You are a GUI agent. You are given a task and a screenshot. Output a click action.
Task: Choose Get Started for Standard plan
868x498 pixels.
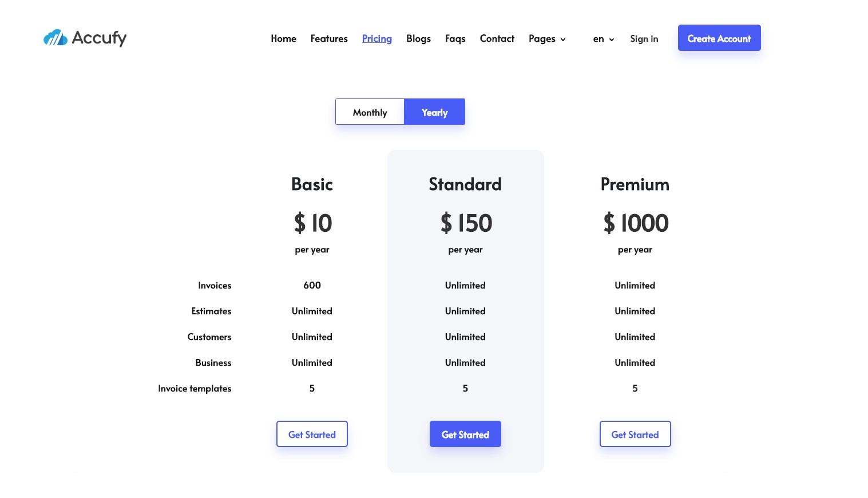[x=465, y=434]
